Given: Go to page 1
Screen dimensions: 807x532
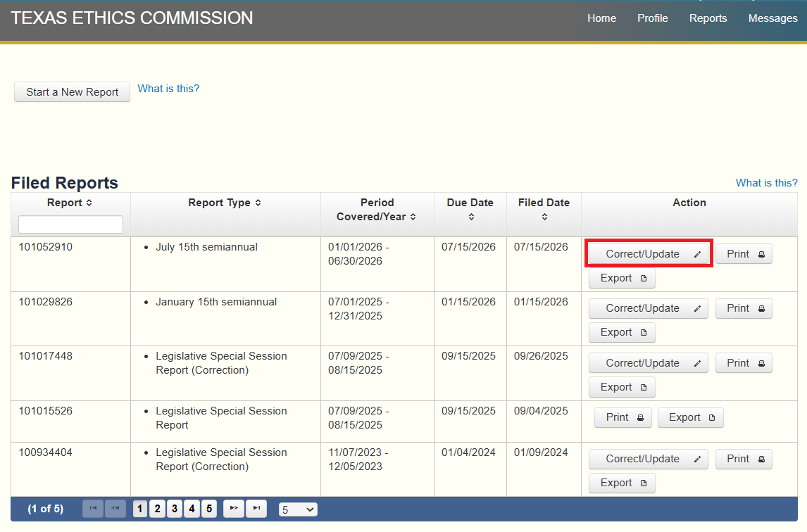Looking at the screenshot, I should 140,509.
